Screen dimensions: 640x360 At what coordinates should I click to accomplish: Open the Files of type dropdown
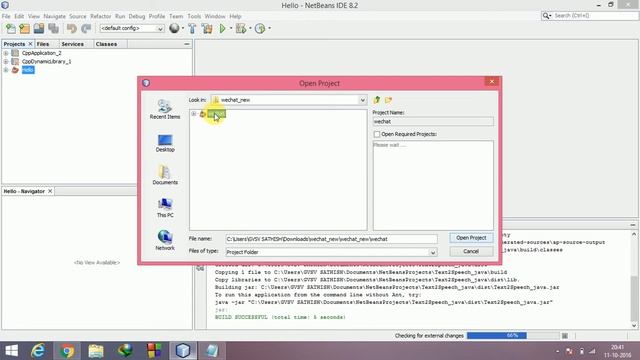(433, 252)
